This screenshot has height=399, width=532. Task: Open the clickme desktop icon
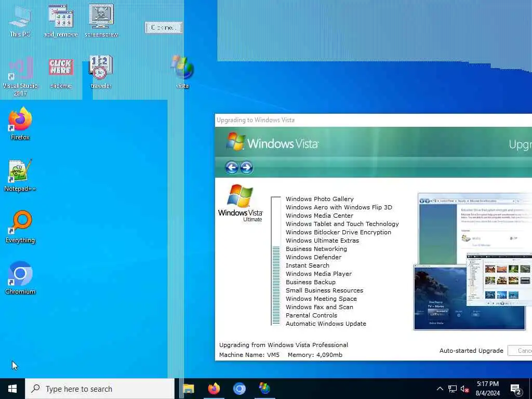pos(61,73)
